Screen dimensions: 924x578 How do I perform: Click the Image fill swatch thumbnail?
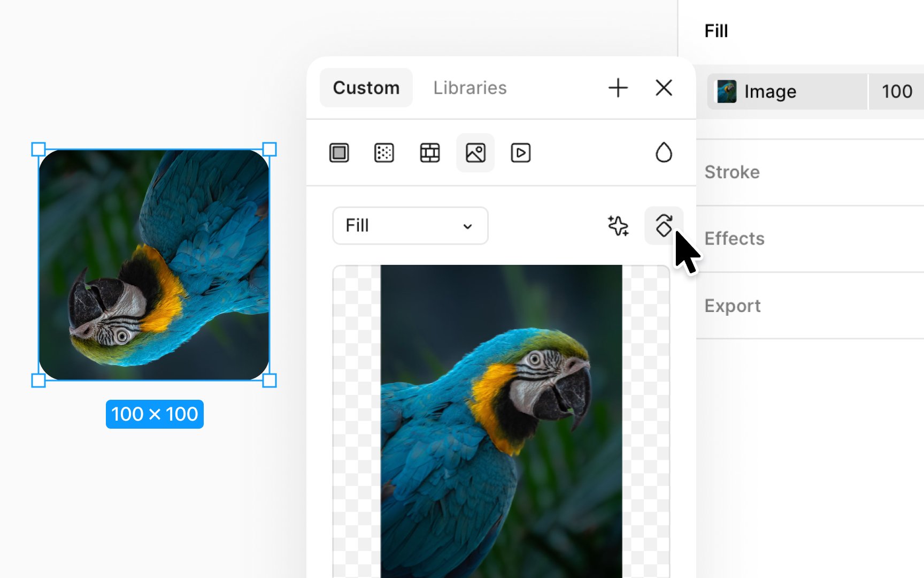pos(727,92)
